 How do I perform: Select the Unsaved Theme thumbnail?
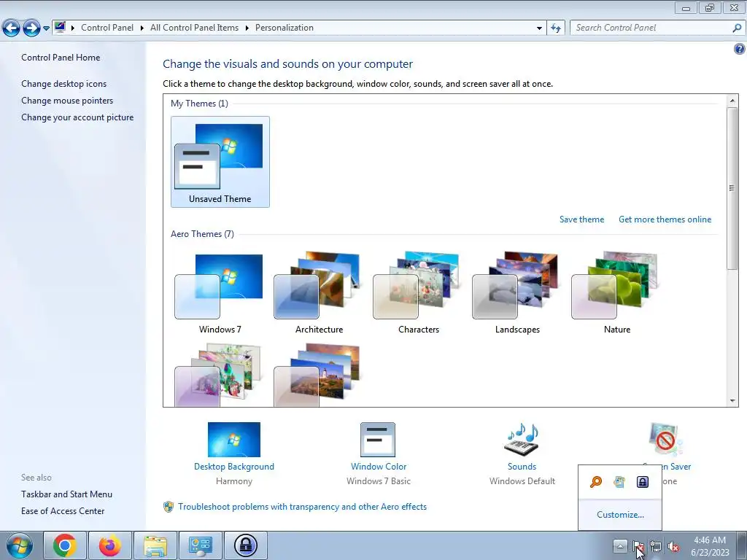tap(220, 162)
